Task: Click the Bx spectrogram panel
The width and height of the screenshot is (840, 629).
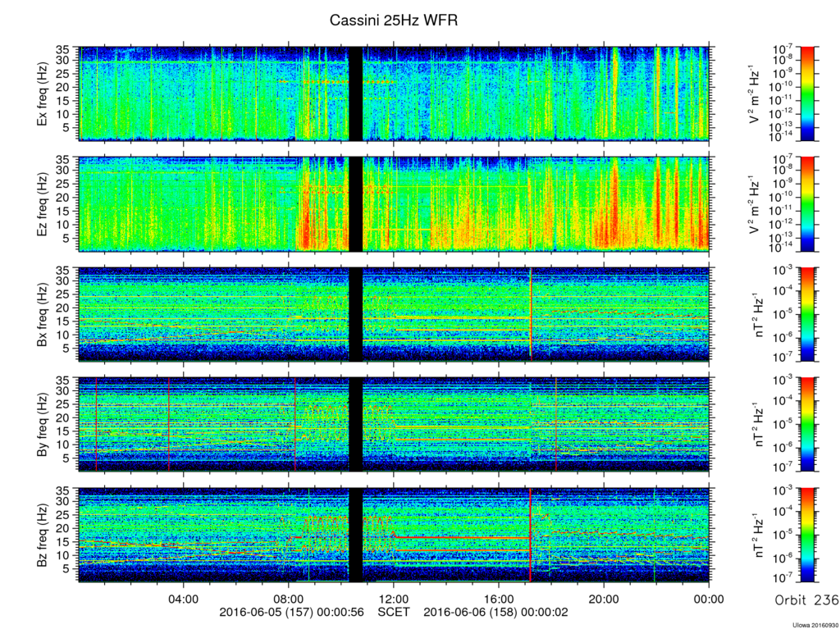Action: point(395,315)
